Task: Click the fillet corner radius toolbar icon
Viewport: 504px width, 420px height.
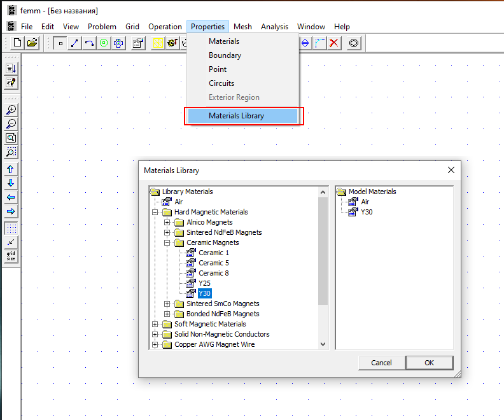Action: click(319, 43)
